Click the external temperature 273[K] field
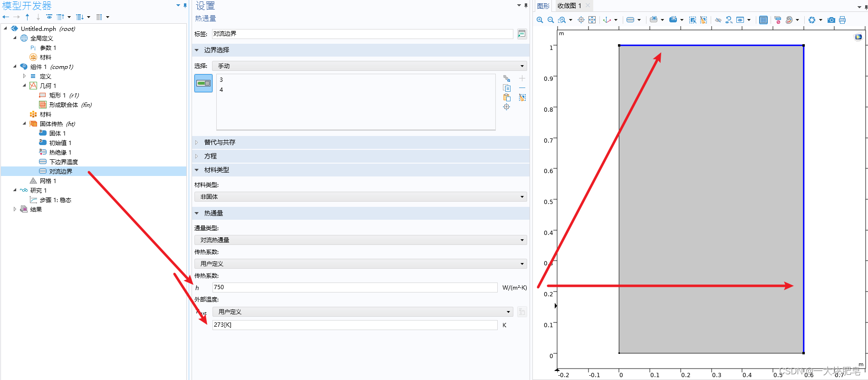 coord(355,325)
